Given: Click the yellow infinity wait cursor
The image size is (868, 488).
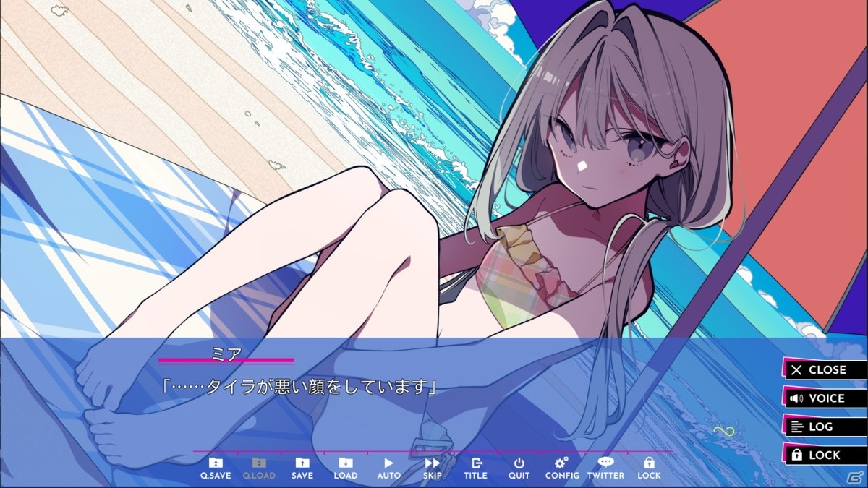Looking at the screenshot, I should pyautogui.click(x=725, y=432).
